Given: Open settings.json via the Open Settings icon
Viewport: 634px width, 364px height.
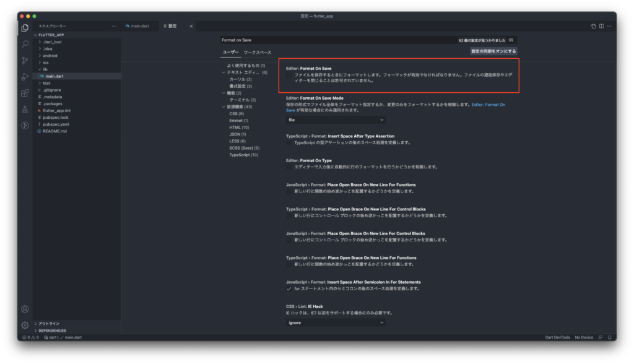Looking at the screenshot, I should coord(593,26).
